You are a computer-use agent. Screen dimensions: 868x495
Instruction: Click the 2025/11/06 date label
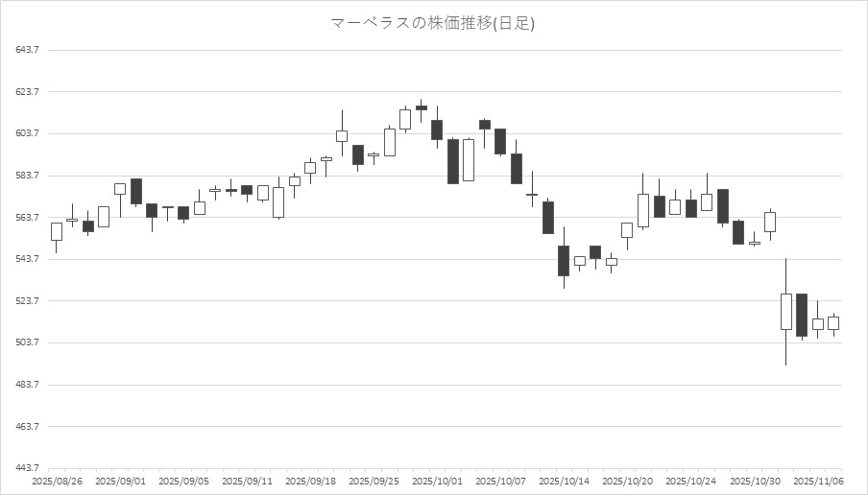pyautogui.click(x=818, y=481)
